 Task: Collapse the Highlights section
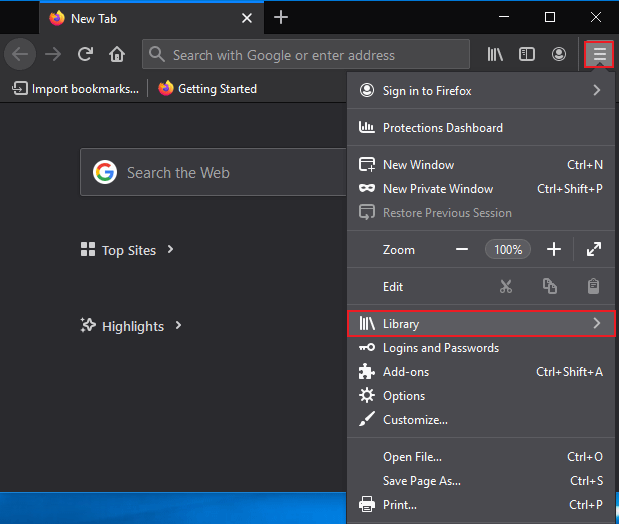pos(131,326)
